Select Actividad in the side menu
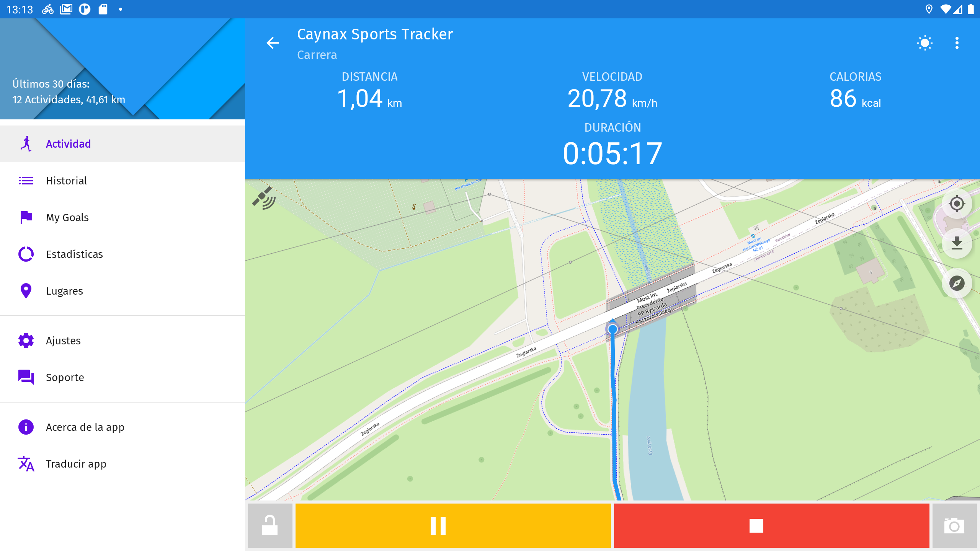980x551 pixels. [x=122, y=144]
